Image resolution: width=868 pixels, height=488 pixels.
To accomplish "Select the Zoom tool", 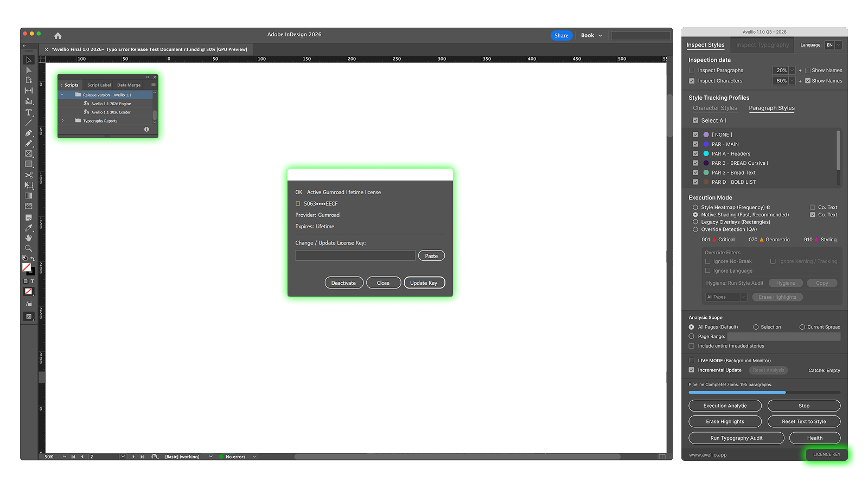I will [x=29, y=248].
